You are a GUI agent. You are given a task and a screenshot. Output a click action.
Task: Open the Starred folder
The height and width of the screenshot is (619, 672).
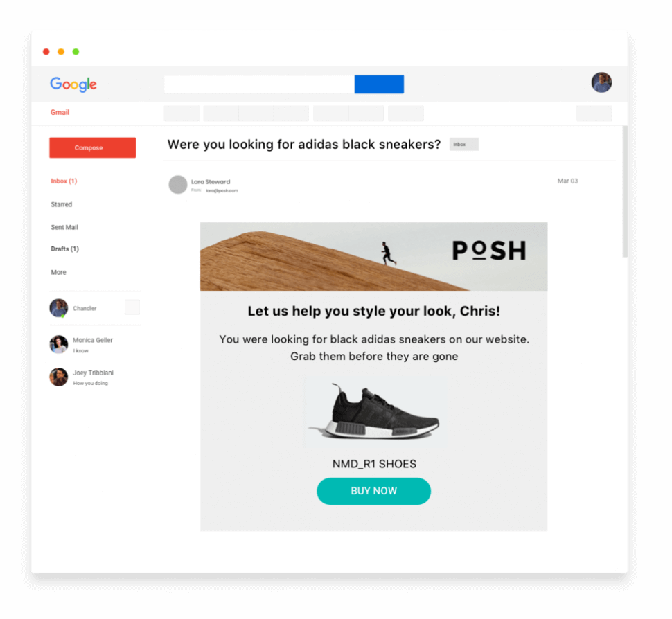(x=61, y=204)
